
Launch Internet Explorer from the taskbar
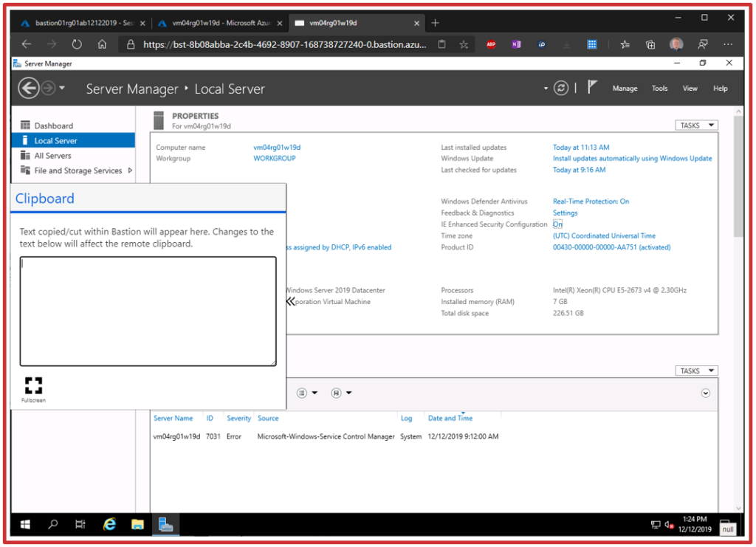click(x=109, y=524)
